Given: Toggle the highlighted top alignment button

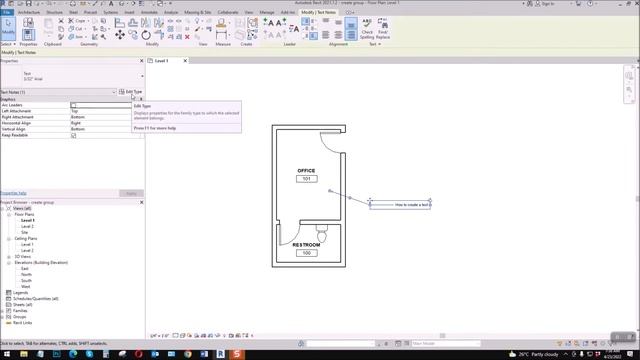Looking at the screenshot, I should pos(351,24).
